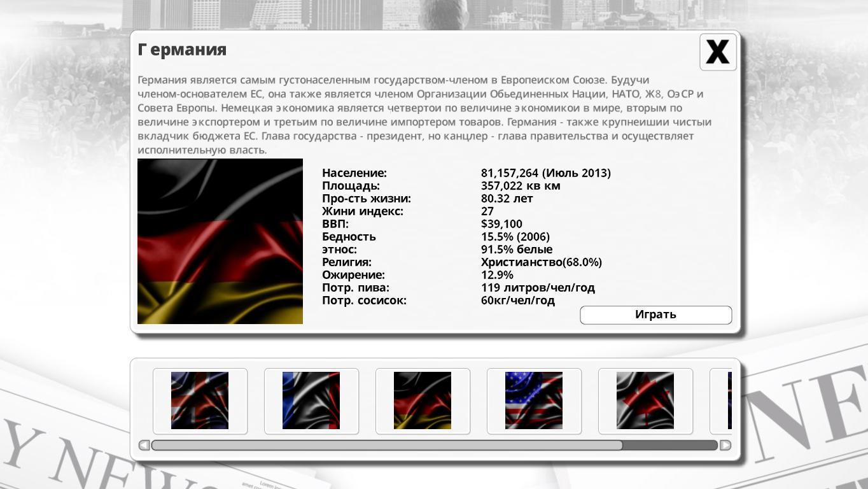868x489 pixels.
Task: Click the Играть button
Action: click(655, 315)
